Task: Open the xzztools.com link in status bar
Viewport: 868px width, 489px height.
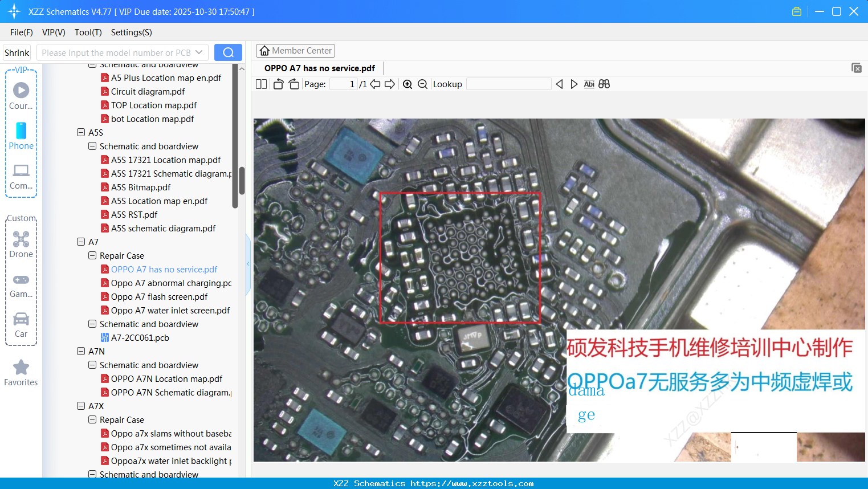Action: [x=472, y=483]
